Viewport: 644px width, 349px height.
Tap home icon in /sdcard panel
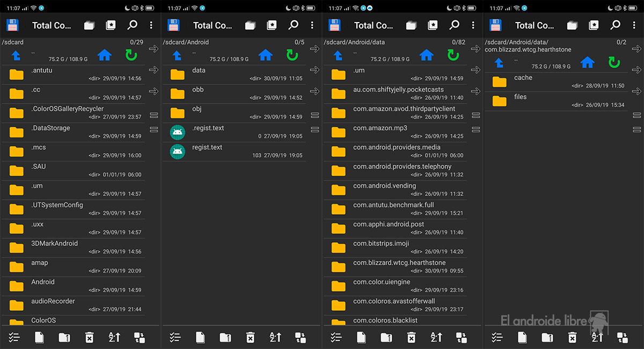click(x=104, y=55)
